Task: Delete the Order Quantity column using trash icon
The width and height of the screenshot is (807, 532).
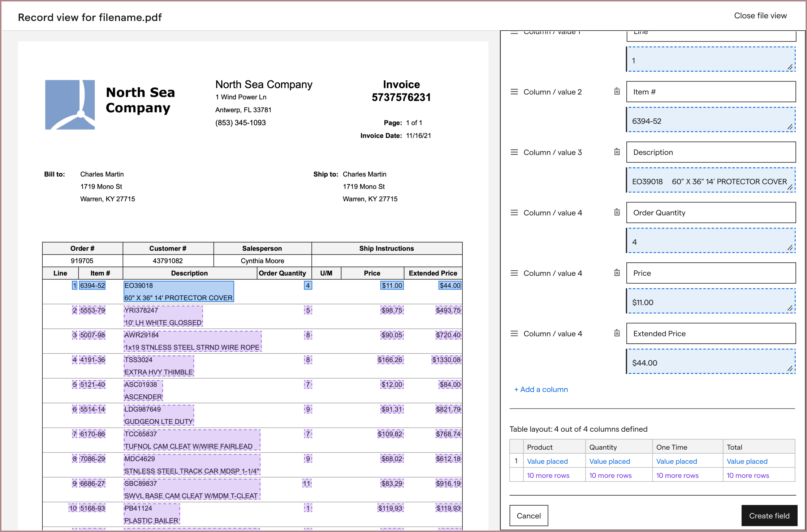Action: pyautogui.click(x=616, y=213)
